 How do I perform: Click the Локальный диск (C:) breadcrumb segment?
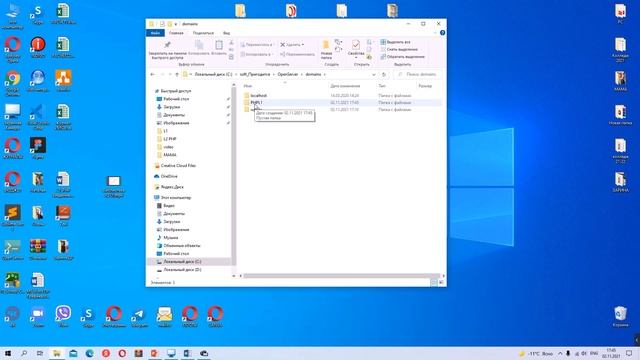click(213, 74)
